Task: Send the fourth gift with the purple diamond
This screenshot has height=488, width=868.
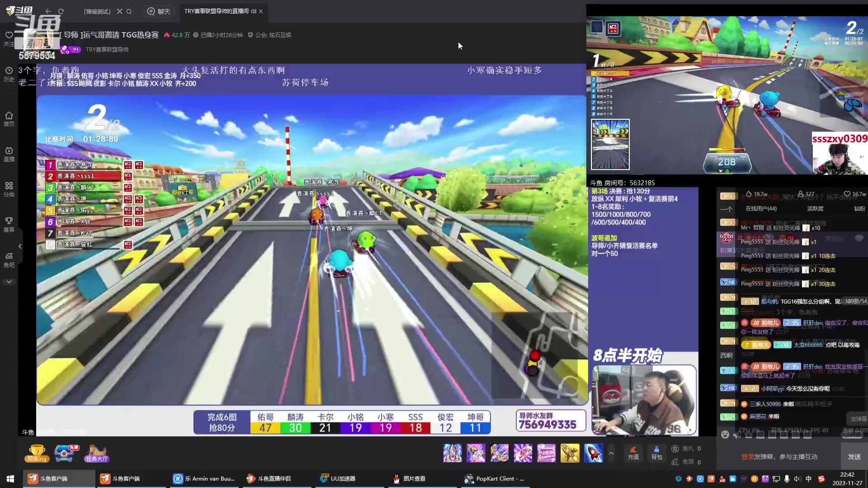Action: click(x=523, y=453)
